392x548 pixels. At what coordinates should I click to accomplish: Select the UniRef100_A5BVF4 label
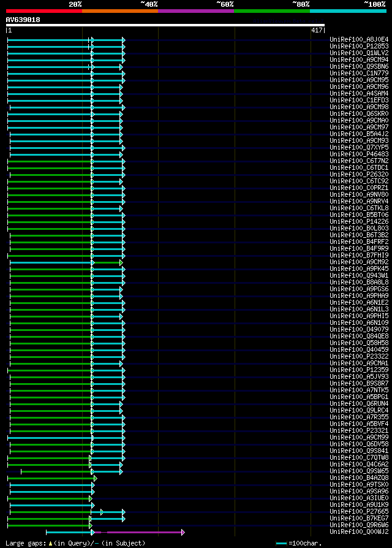click(359, 424)
